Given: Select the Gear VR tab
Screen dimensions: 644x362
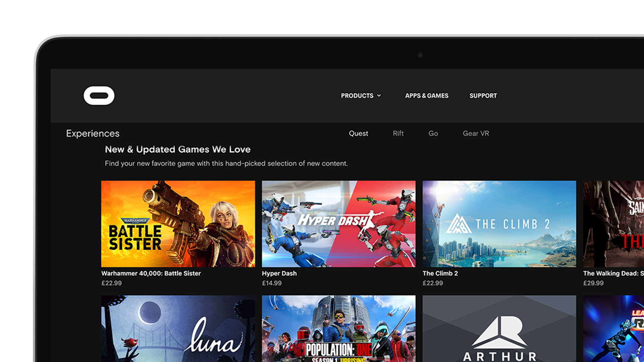Looking at the screenshot, I should coord(476,133).
